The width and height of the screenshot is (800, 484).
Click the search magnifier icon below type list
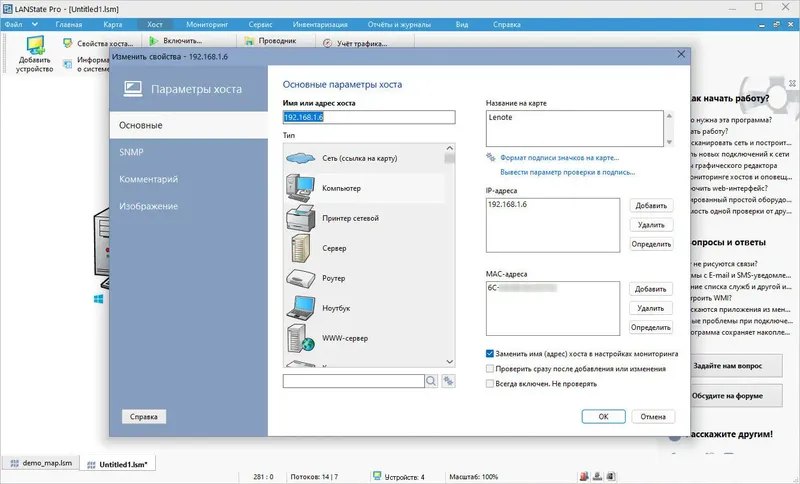pyautogui.click(x=431, y=381)
